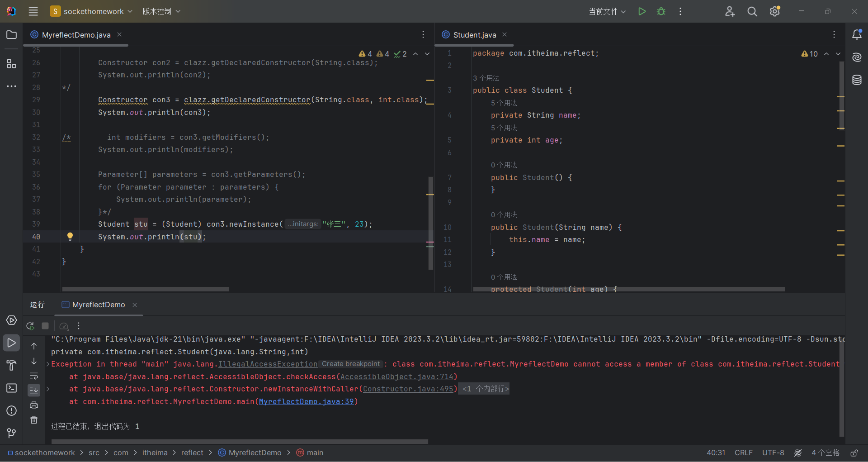
Task: Jump up the stack trace arrow
Action: [x=34, y=346]
